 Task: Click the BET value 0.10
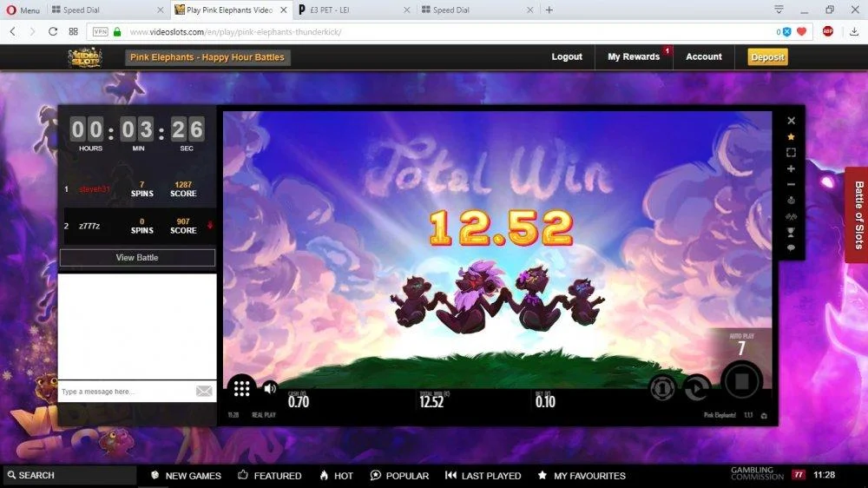tap(545, 401)
